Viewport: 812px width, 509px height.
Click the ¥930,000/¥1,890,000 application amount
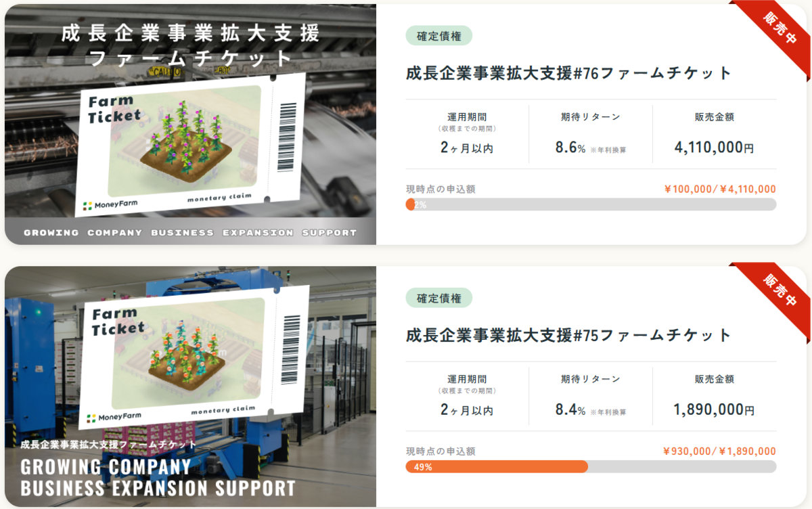(719, 451)
